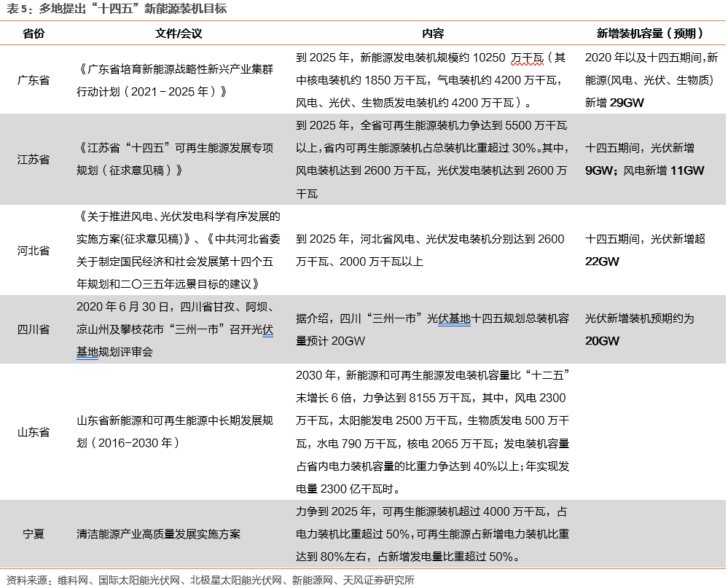This screenshot has width=728, height=588.
Task: Select the '文件/会议' column header
Action: tap(179, 34)
